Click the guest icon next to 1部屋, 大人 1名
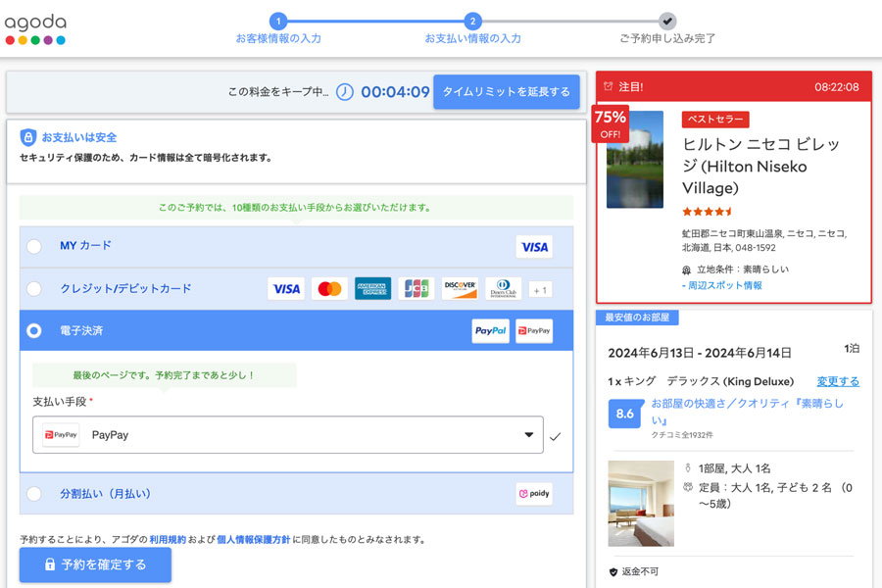The height and width of the screenshot is (588, 882). [x=687, y=468]
